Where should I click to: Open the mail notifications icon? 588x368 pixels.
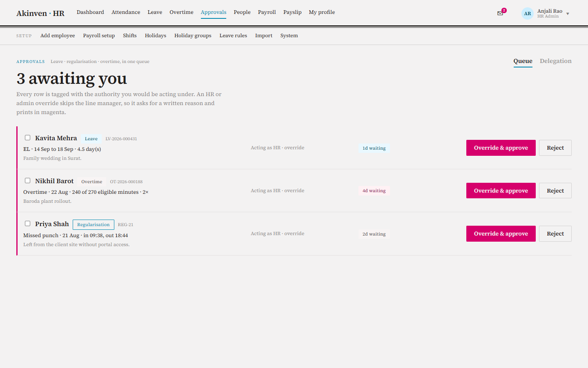click(500, 13)
